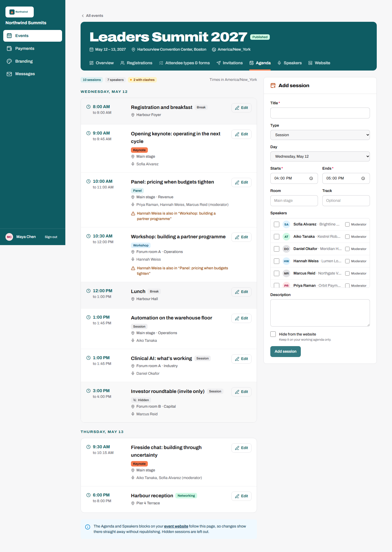The image size is (392, 552).
Task: Enable Hide from the website checkbox
Action: click(273, 334)
